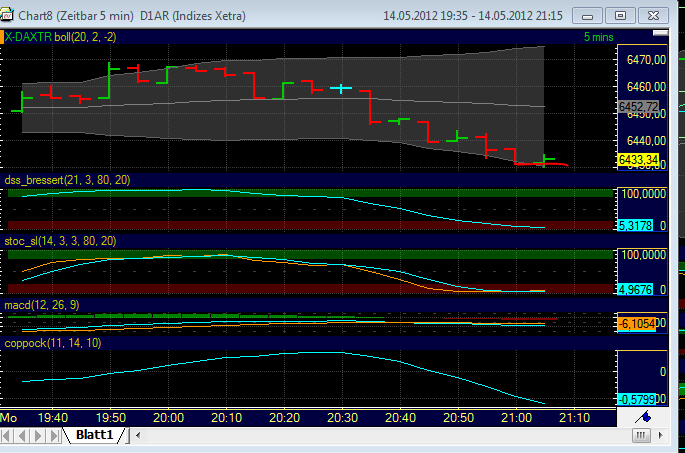Screen dimensions: 685x453
Task: Click the stoc_sl(14, 3, 3, 80, 20) label
Action: 60,241
